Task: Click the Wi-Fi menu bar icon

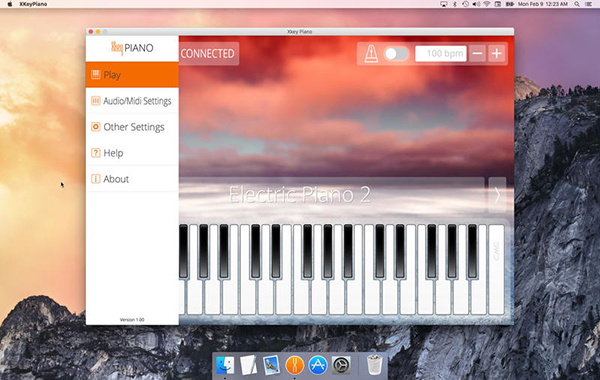Action: coord(487,4)
